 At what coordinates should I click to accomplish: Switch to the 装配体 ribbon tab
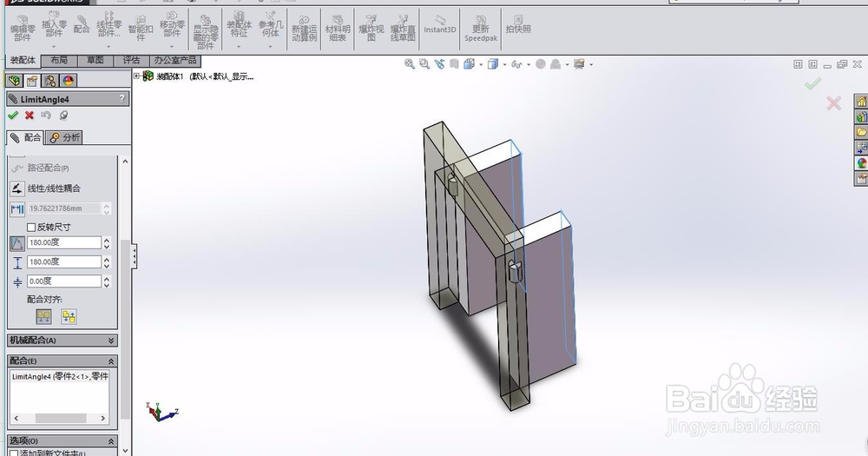pyautogui.click(x=23, y=61)
